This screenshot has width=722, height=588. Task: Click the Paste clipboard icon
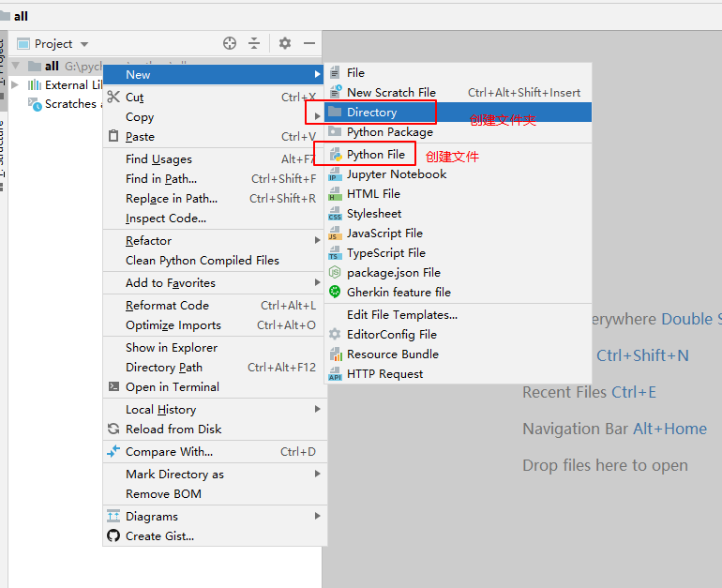point(113,136)
